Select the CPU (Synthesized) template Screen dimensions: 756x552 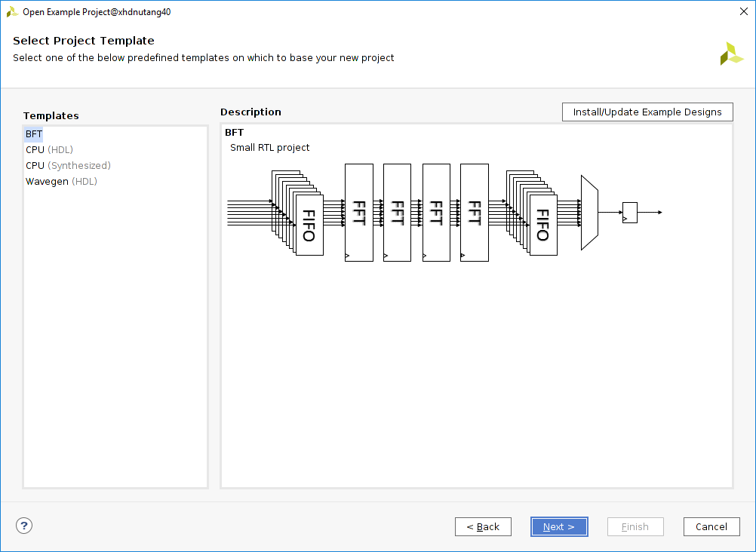[x=68, y=165]
